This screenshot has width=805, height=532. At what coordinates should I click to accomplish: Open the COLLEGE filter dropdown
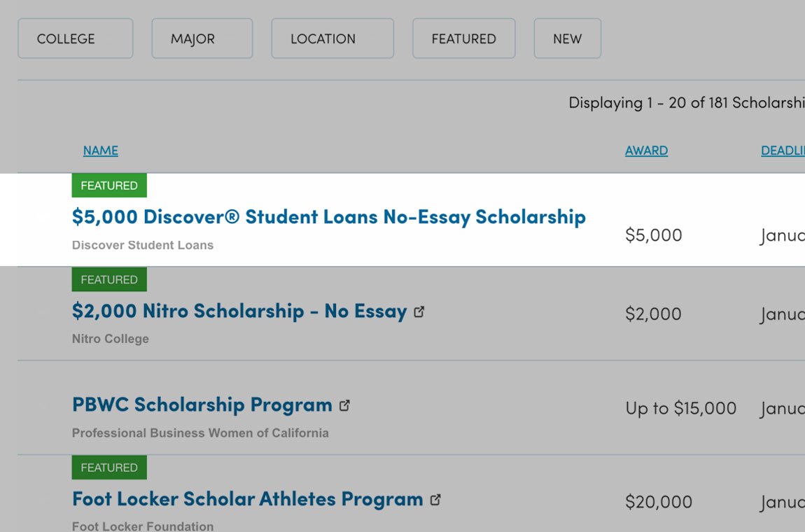coord(75,38)
